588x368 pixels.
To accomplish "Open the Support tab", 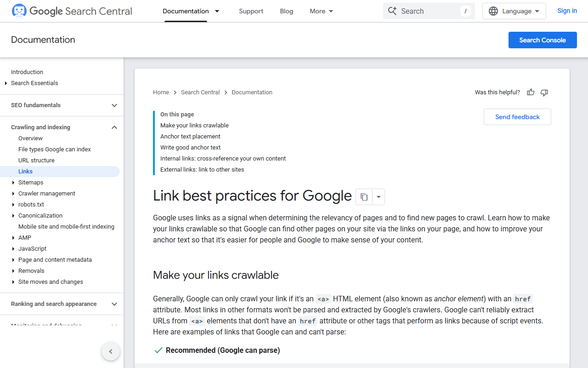I will pos(251,11).
